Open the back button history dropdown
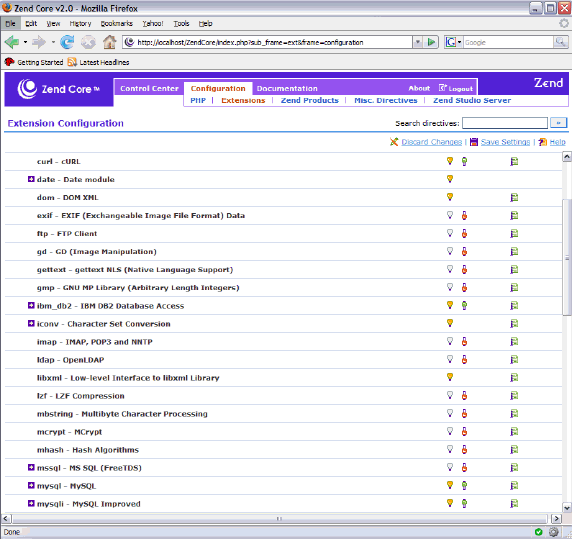 coord(25,42)
